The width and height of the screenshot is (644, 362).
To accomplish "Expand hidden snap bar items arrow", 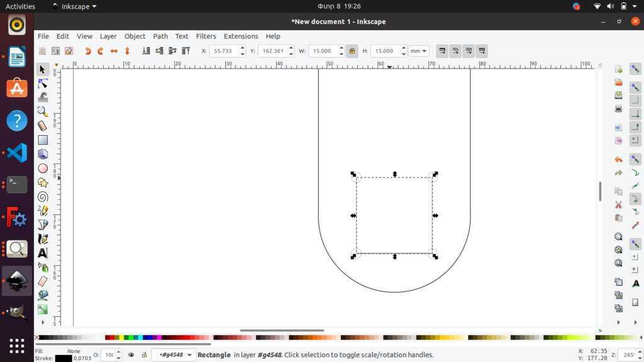I will [635, 322].
